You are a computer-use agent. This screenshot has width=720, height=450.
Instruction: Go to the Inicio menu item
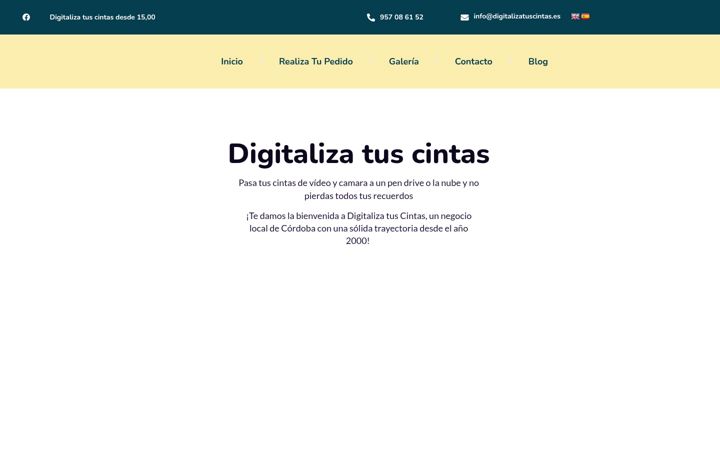coord(232,62)
